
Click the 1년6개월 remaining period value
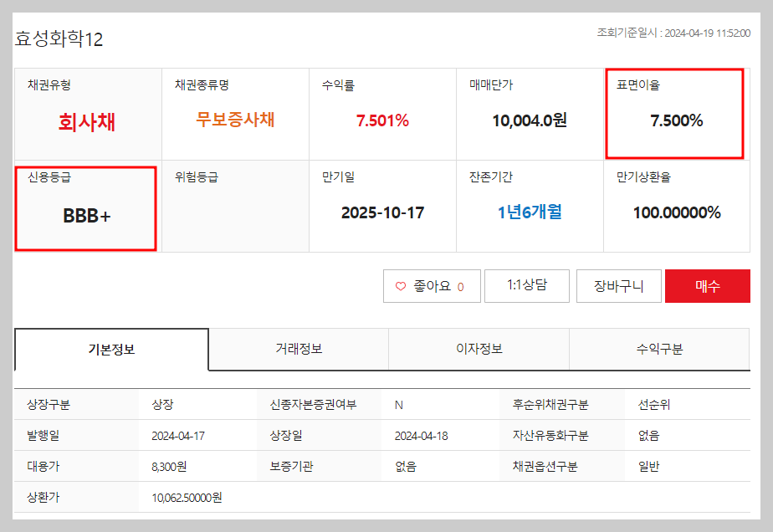coord(530,212)
